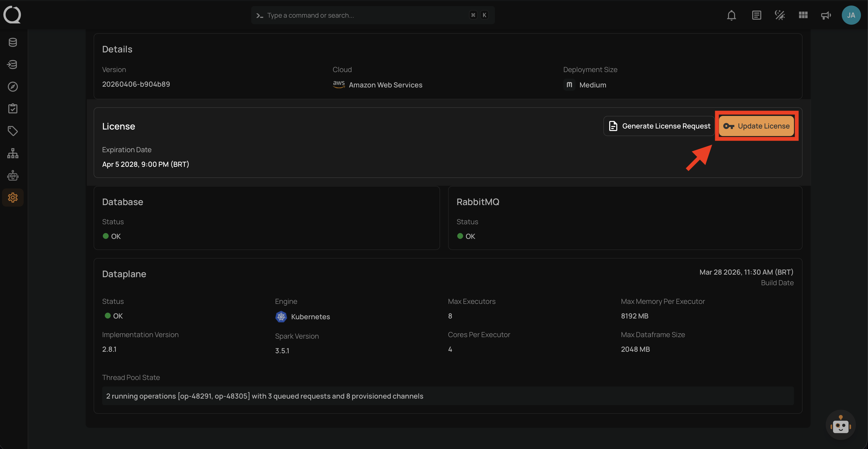Click expiration date Apr 5 2028, 9:00 PM (BRT)

tap(146, 164)
